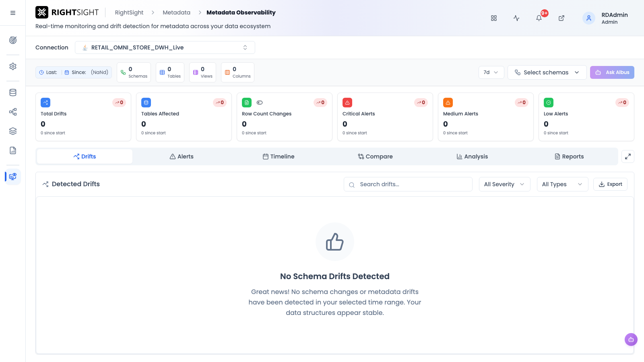644x362 pixels.
Task: Open the floating purple chatbot button
Action: point(631,339)
